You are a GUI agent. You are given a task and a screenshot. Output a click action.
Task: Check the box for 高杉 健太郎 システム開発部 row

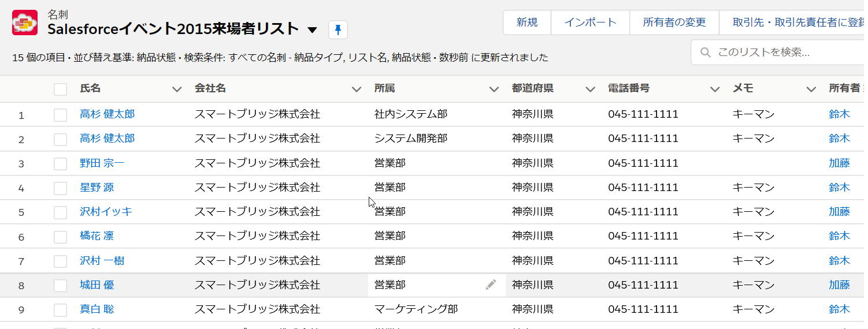pos(60,139)
